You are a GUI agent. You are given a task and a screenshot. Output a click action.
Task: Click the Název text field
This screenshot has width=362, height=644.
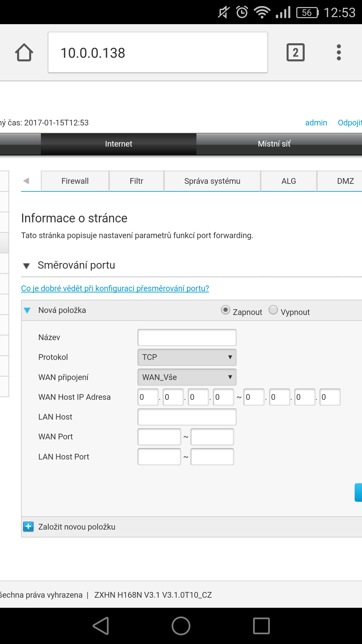click(x=187, y=337)
